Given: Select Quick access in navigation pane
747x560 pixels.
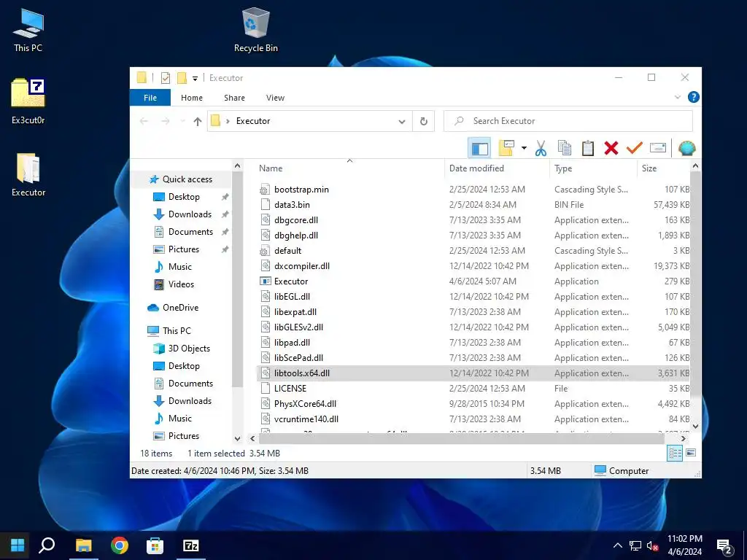Looking at the screenshot, I should [187, 179].
